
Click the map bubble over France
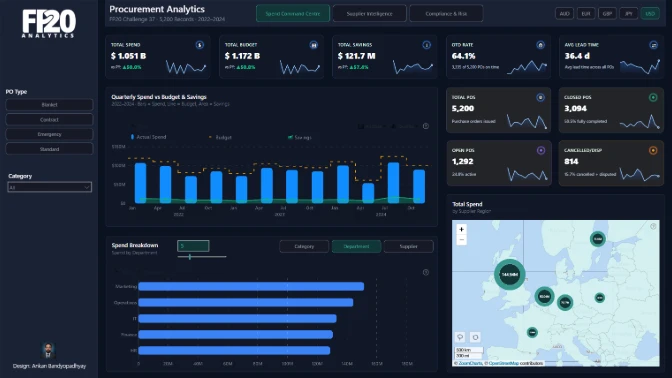[x=532, y=332]
